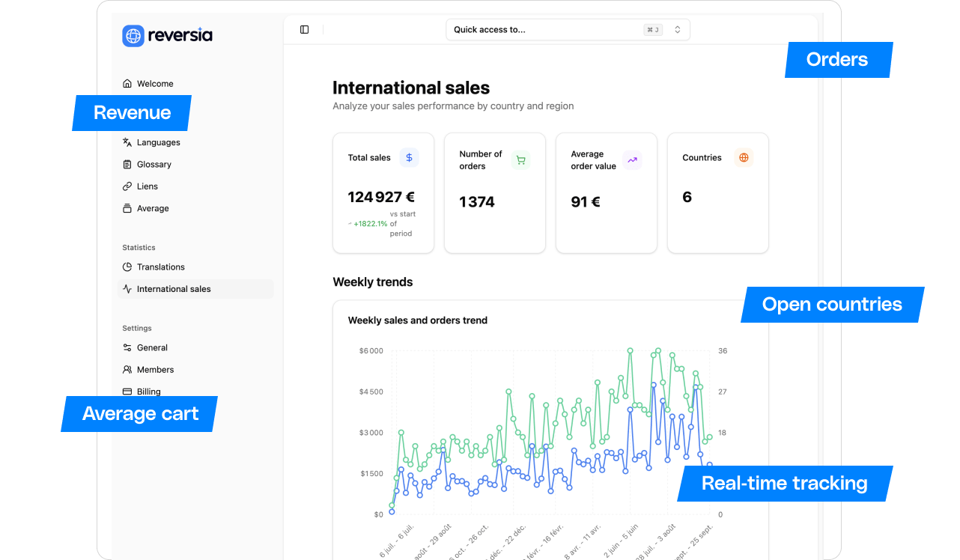The width and height of the screenshot is (960, 560).
Task: Click the Glossary book icon
Action: [127, 164]
